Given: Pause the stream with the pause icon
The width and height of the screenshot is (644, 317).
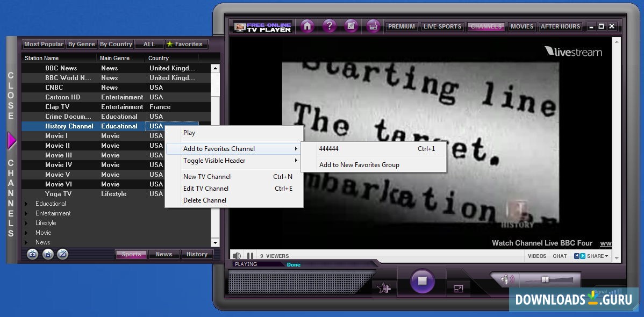Looking at the screenshot, I should click(x=249, y=255).
